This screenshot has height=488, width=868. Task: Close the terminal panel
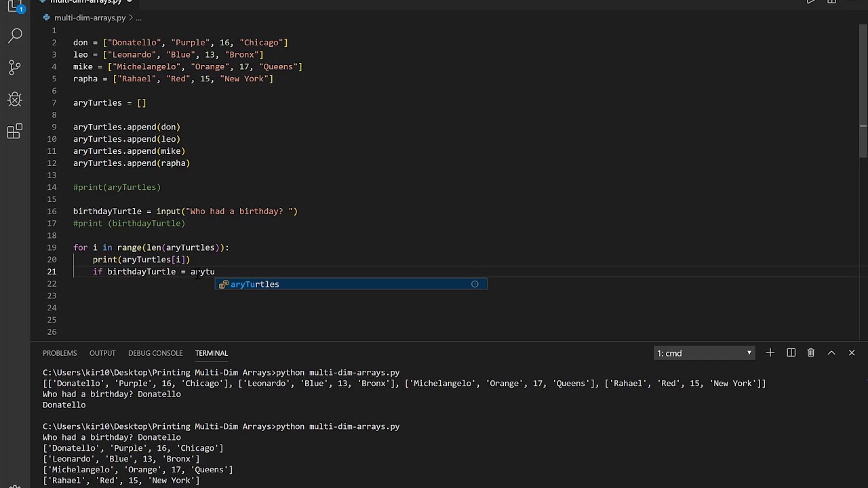pos(852,352)
